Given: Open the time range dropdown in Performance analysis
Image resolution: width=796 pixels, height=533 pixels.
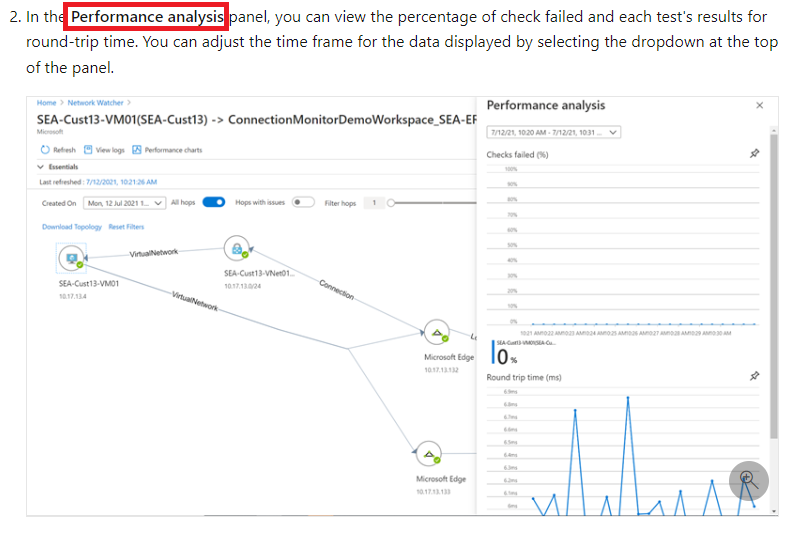Looking at the screenshot, I should pyautogui.click(x=553, y=132).
